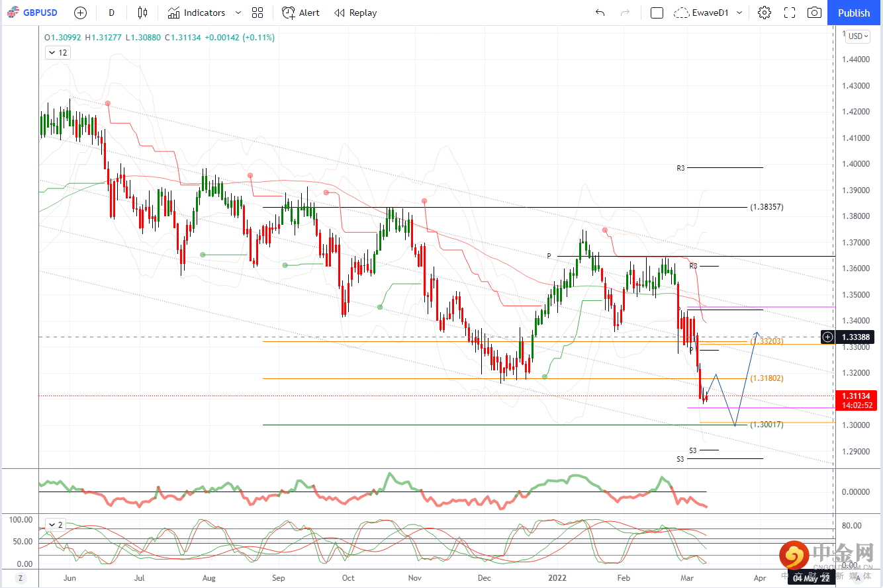Take a chart snapshot with the camera
This screenshot has height=588, width=883.
point(814,13)
